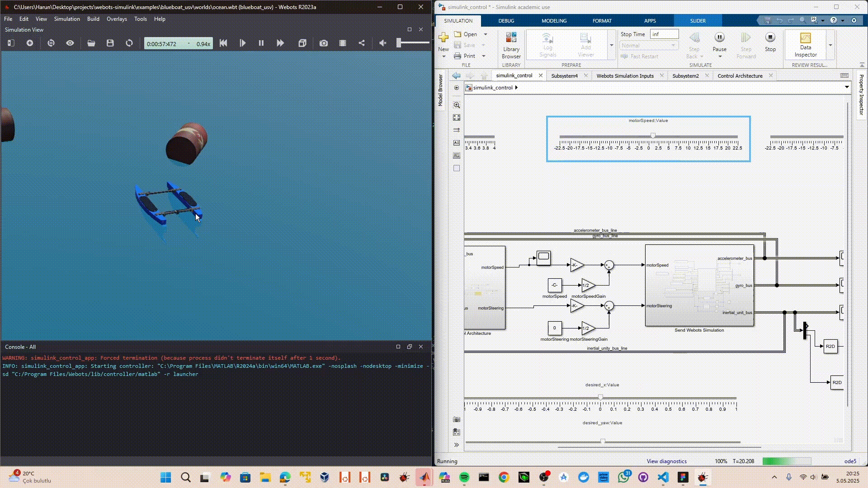Save the Webots world with floppy icon
Viewport: 868px width, 488px height.
pyautogui.click(x=110, y=43)
